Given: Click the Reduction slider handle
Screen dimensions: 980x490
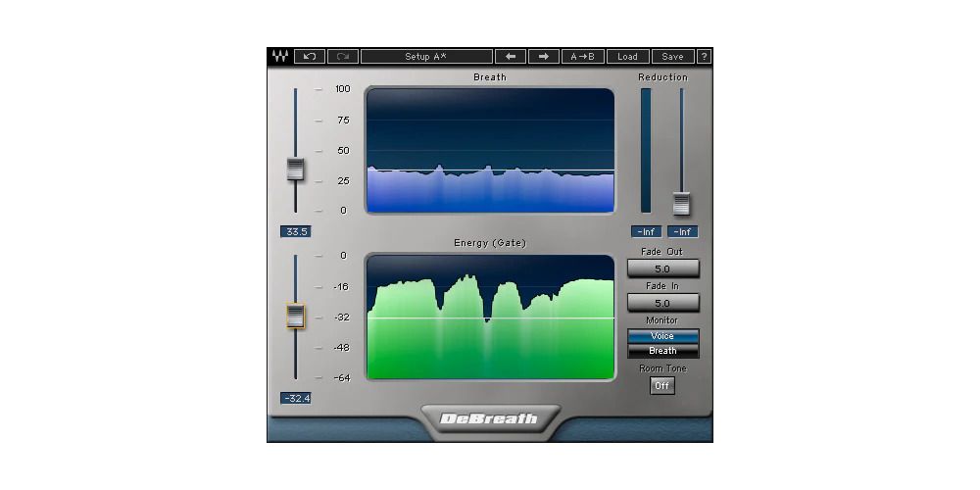Looking at the screenshot, I should (x=681, y=204).
